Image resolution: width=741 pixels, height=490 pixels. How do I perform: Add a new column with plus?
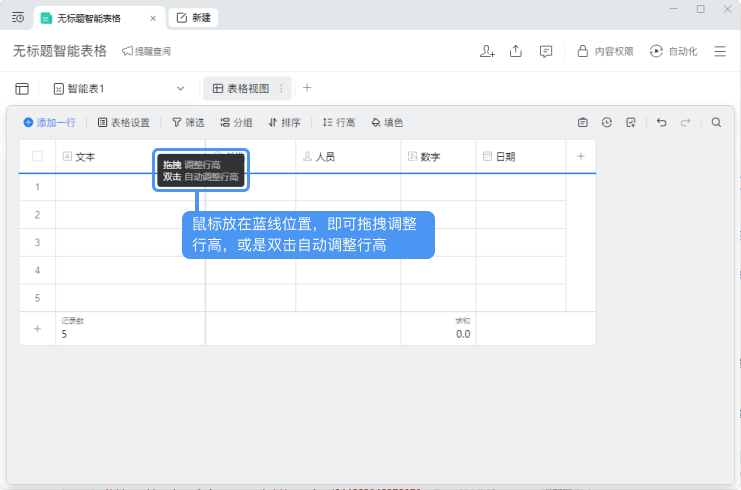(581, 156)
